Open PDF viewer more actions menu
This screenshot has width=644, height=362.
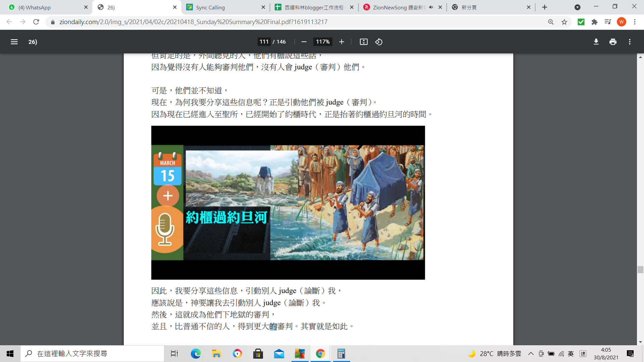(x=630, y=42)
